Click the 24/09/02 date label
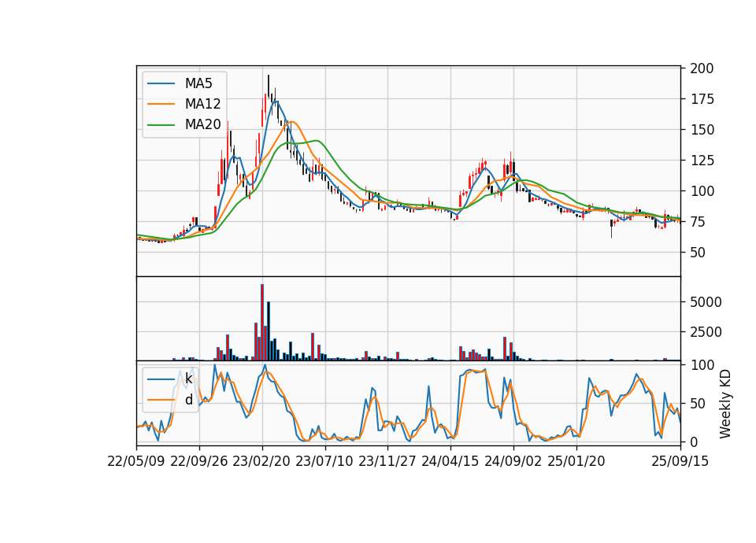The height and width of the screenshot is (543, 756). click(x=513, y=461)
